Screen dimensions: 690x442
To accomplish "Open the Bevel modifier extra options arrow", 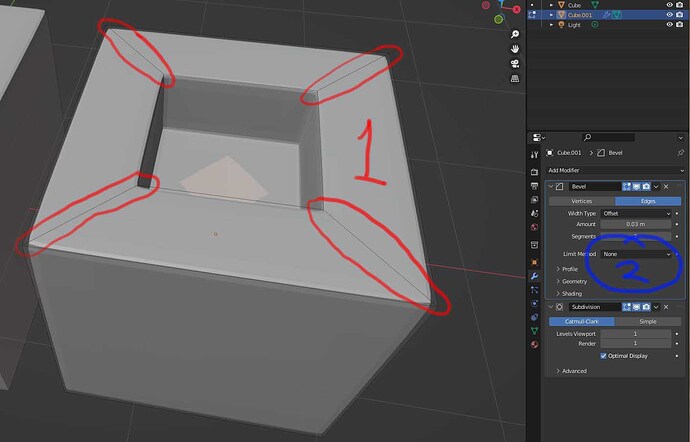I will (656, 187).
